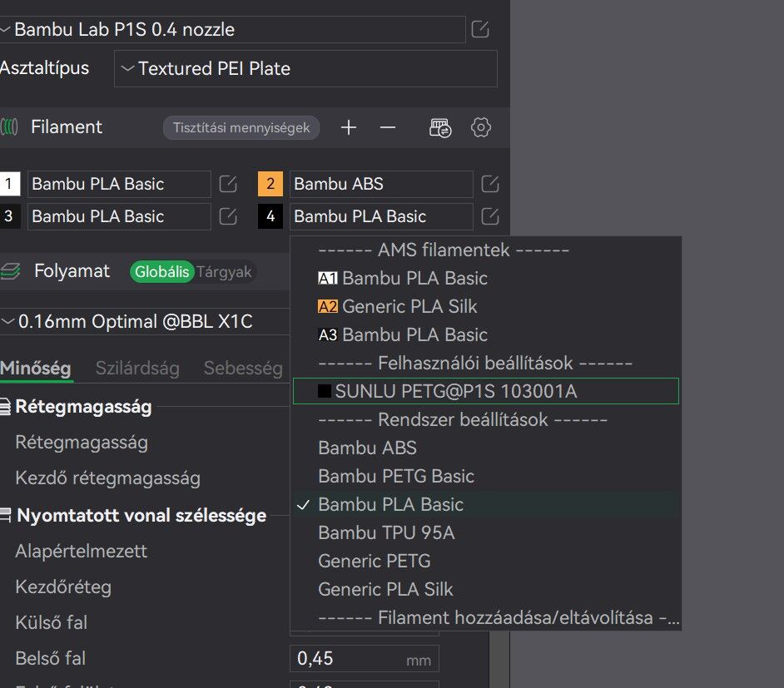This screenshot has height=688, width=784.
Task: Open the Textured PEI Plate bed type dropdown
Action: 305,68
